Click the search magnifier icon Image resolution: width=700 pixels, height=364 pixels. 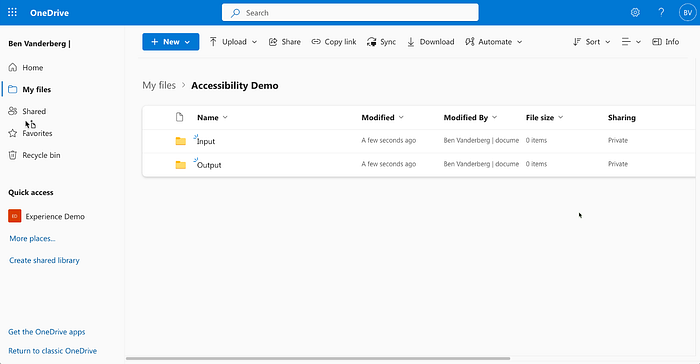coord(235,13)
